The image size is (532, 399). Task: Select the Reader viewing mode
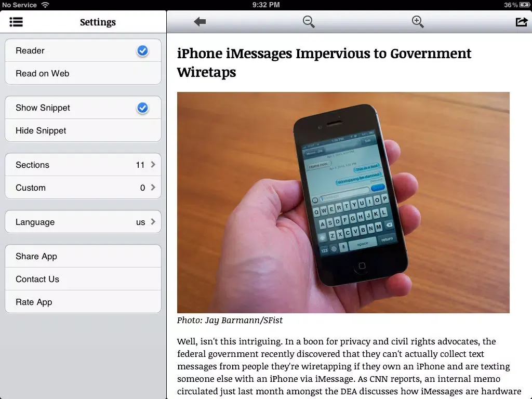[83, 50]
